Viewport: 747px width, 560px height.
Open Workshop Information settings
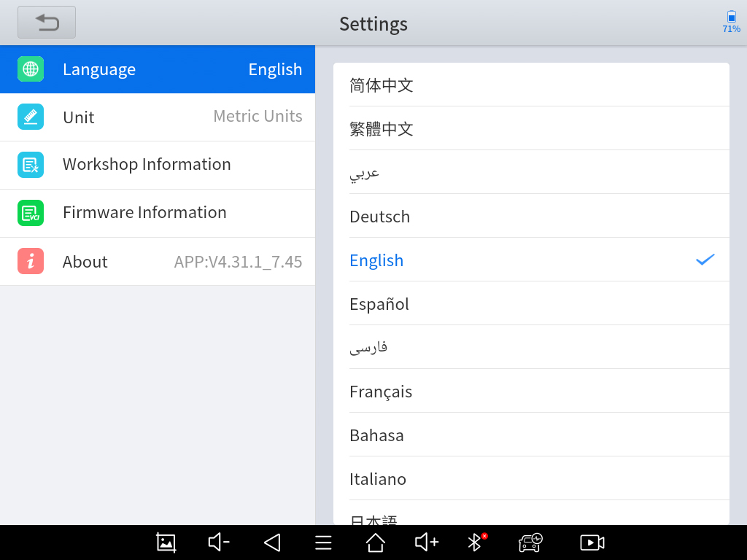(x=158, y=165)
